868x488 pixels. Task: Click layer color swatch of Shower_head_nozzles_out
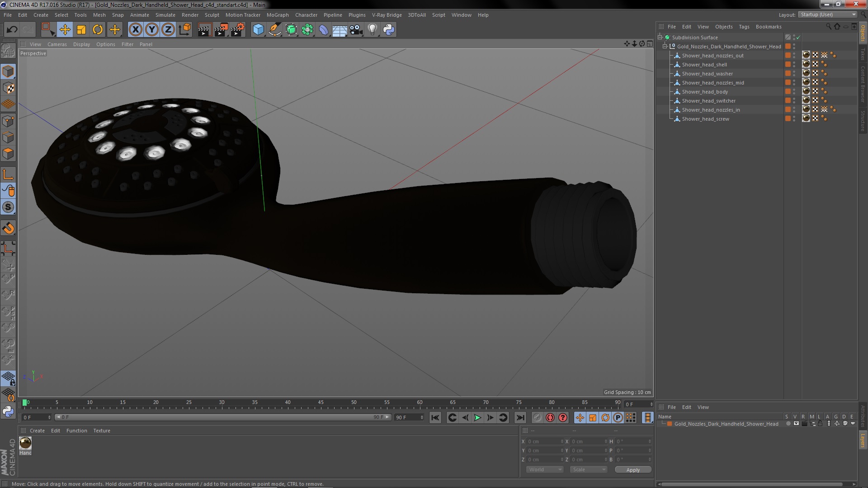(x=788, y=56)
